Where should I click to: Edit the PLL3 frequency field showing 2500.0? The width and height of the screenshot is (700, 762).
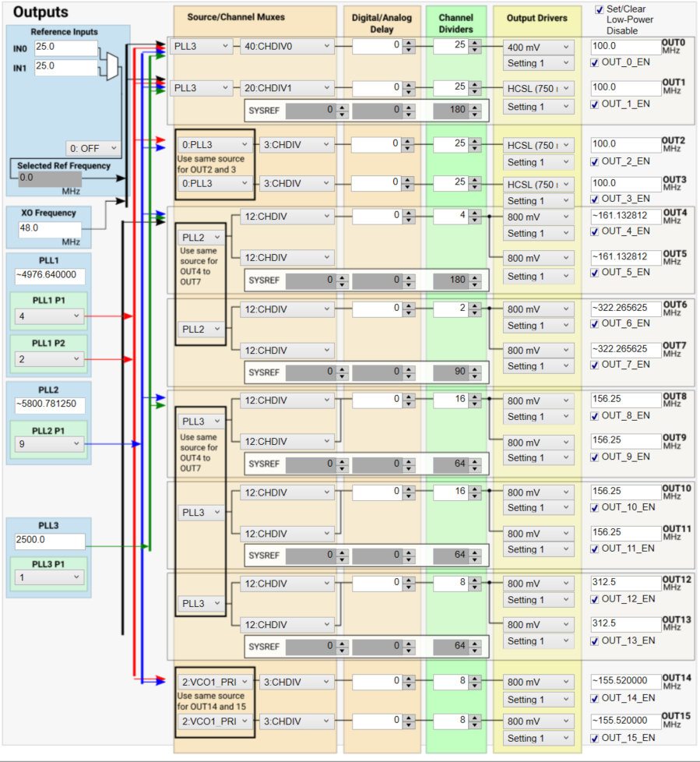tap(48, 540)
